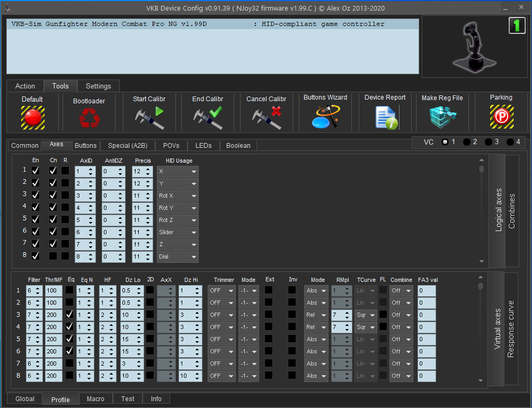Start calibration with Start Calibr icon
532x408 pixels.
149,117
